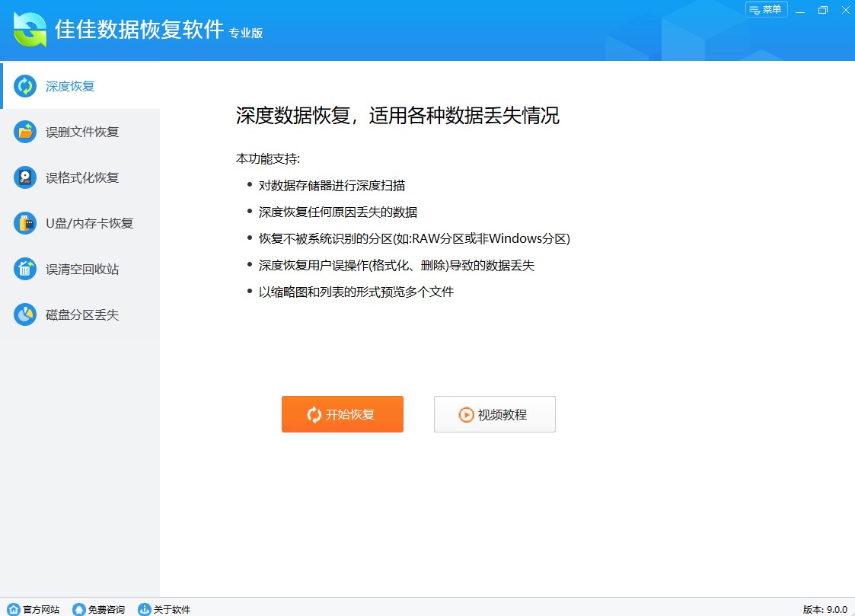855x616 pixels.
Task: Click the app logo in title bar
Action: point(29,28)
